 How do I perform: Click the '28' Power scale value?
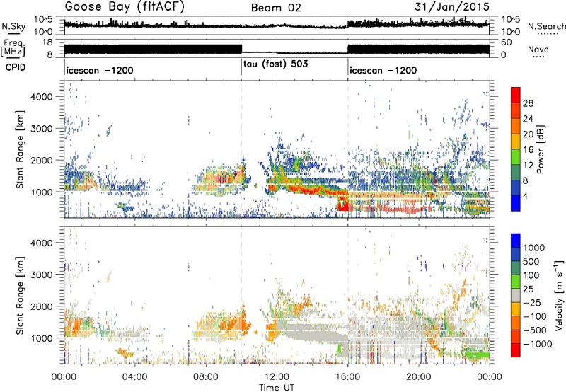[528, 103]
